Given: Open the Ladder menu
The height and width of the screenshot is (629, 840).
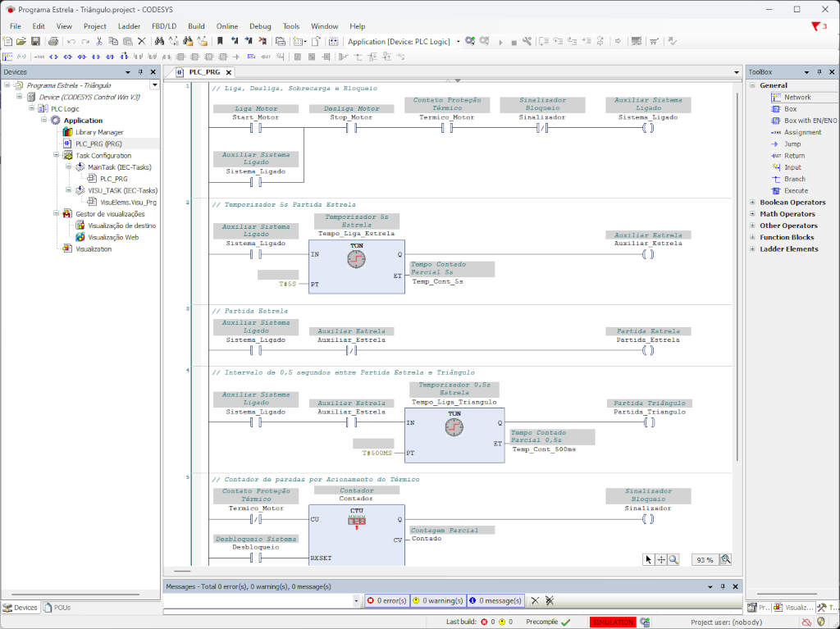Looking at the screenshot, I should click(129, 26).
